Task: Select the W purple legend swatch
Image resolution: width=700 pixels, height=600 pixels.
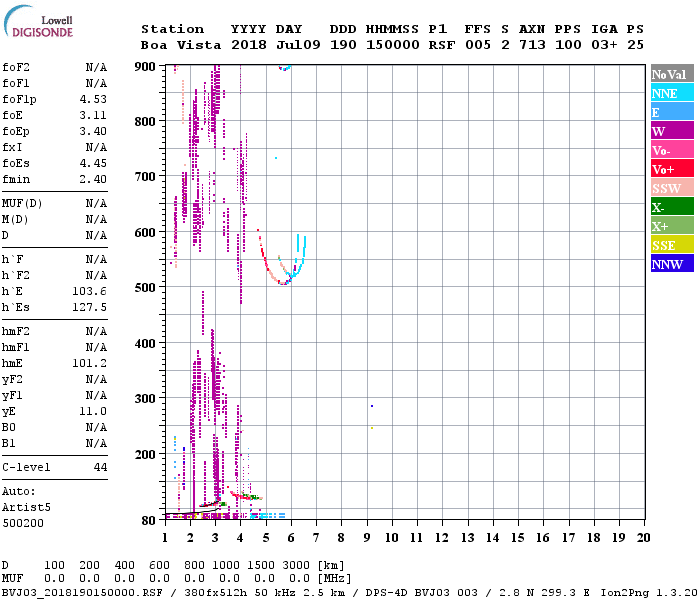Action: point(672,131)
